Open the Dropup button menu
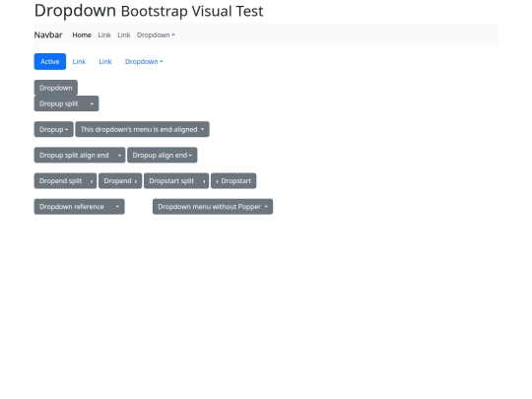Viewport: 532px width, 399px height. (x=53, y=129)
